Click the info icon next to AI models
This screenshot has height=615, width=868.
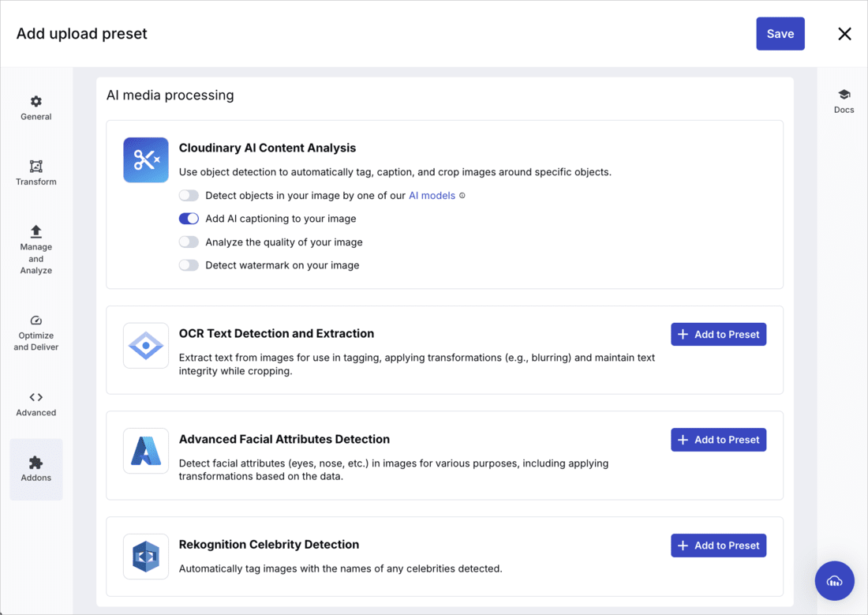click(462, 196)
